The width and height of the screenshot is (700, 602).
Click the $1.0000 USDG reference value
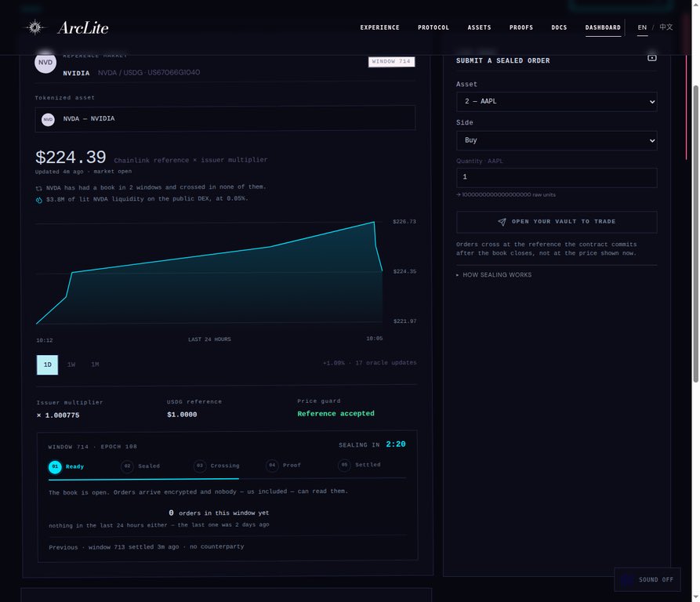[x=182, y=415]
